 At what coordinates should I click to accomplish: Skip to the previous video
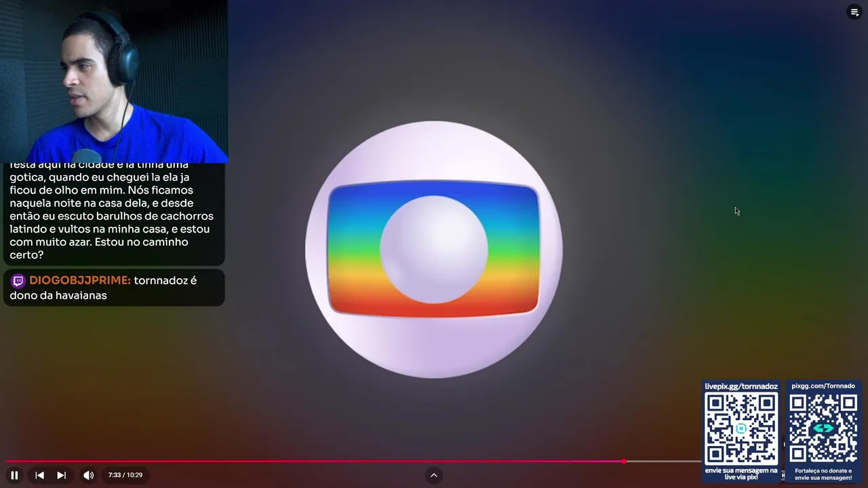(x=39, y=475)
